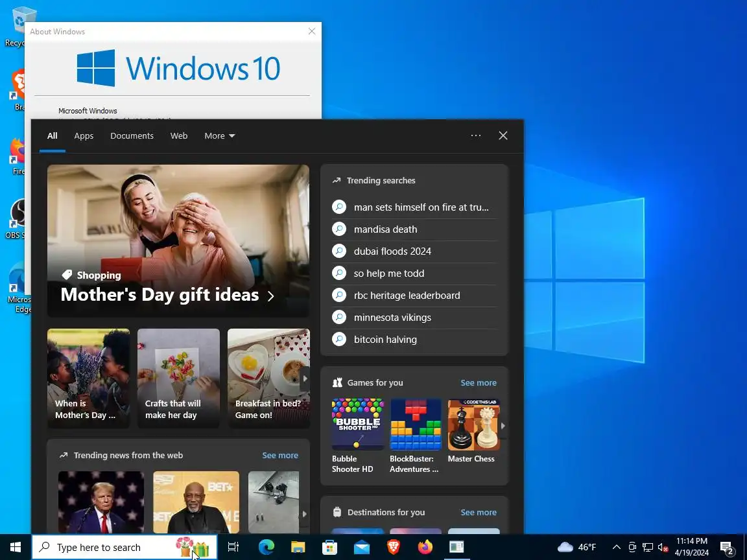
Task: Show next Mother's Day cards with arrow
Action: [305, 379]
